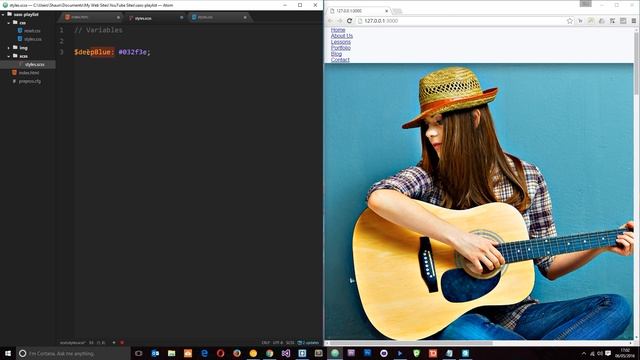The width and height of the screenshot is (640, 360).
Task: Open the Lessons link
Action: (340, 42)
